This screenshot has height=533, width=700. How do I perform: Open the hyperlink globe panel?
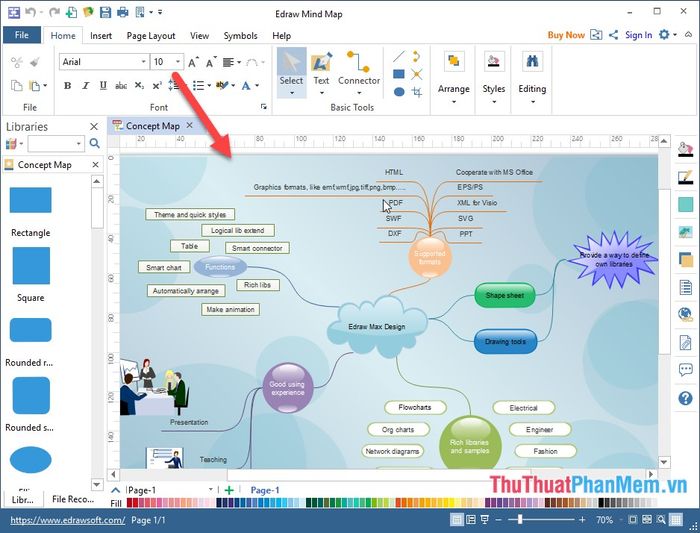click(x=685, y=314)
